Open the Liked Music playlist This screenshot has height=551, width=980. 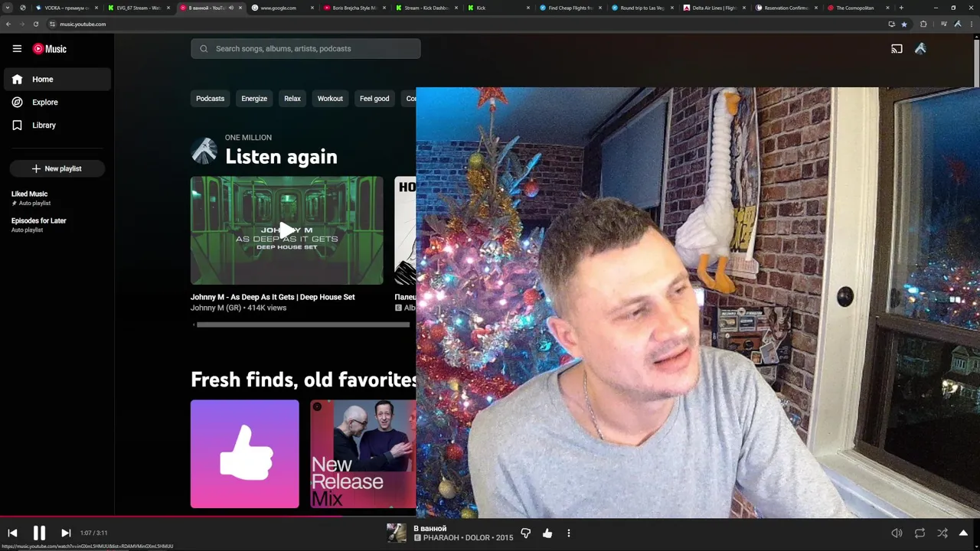[x=57, y=198]
